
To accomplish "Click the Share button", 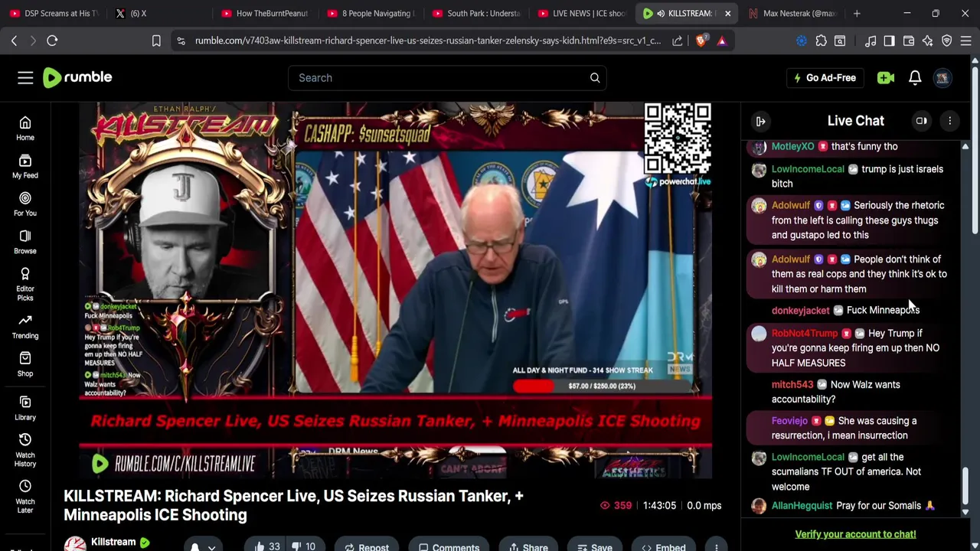I will pos(528,546).
